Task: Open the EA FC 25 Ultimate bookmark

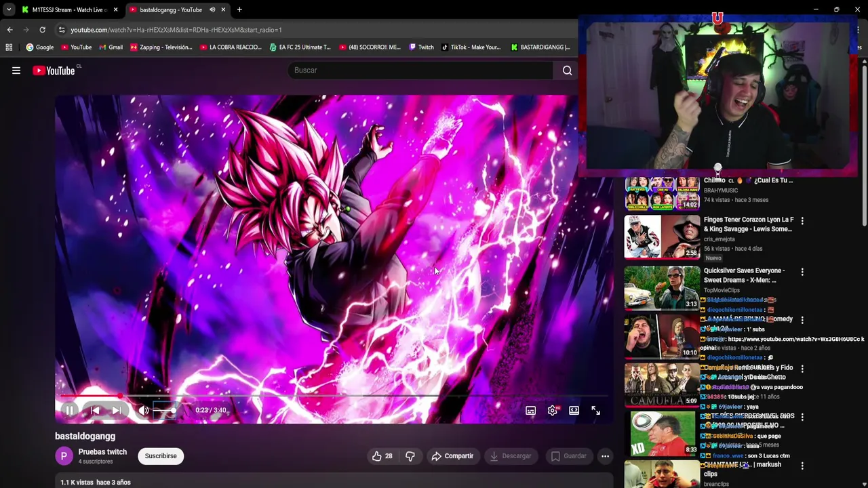Action: point(300,47)
